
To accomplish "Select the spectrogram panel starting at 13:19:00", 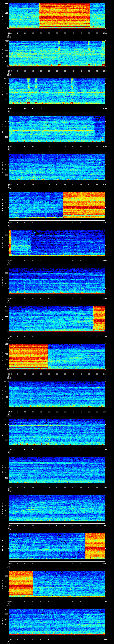I will [57, 205].
